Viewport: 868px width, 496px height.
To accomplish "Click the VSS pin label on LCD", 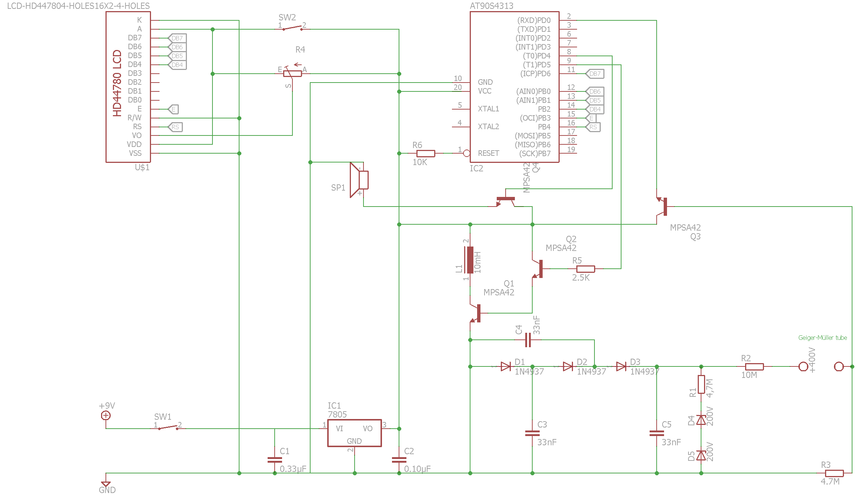I will pyautogui.click(x=135, y=153).
